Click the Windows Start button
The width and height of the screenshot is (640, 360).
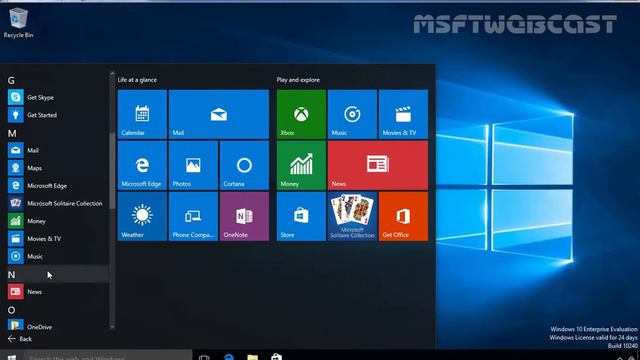point(12,356)
